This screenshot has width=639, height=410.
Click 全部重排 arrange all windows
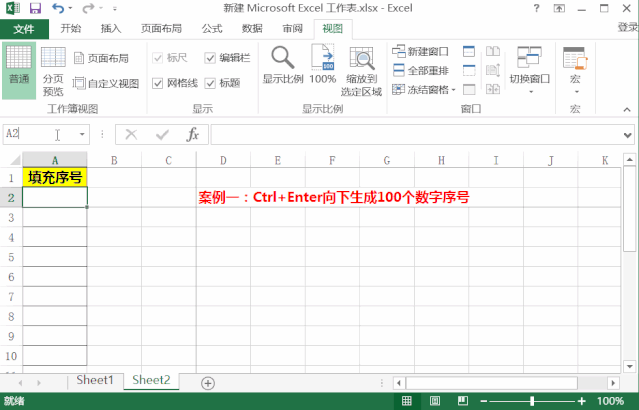tap(420, 71)
